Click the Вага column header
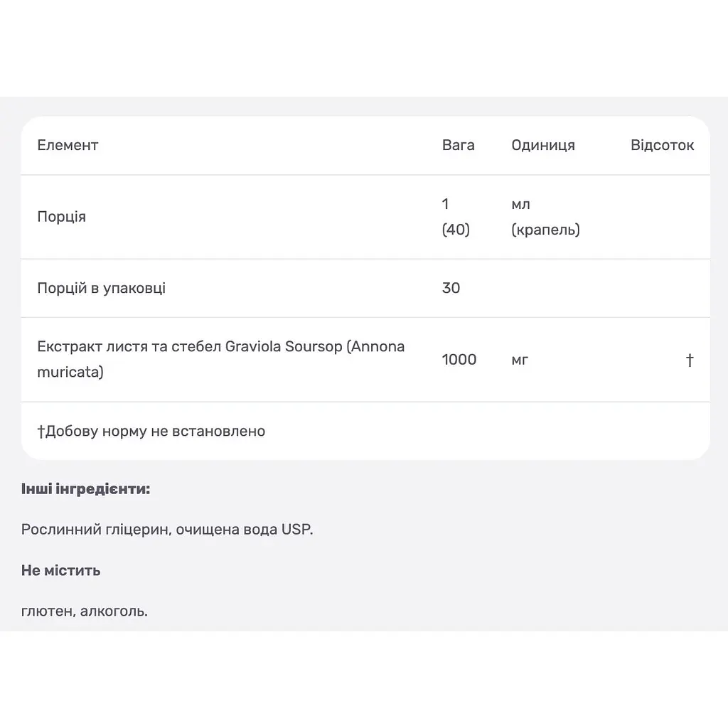The height and width of the screenshot is (728, 728). coord(459,145)
